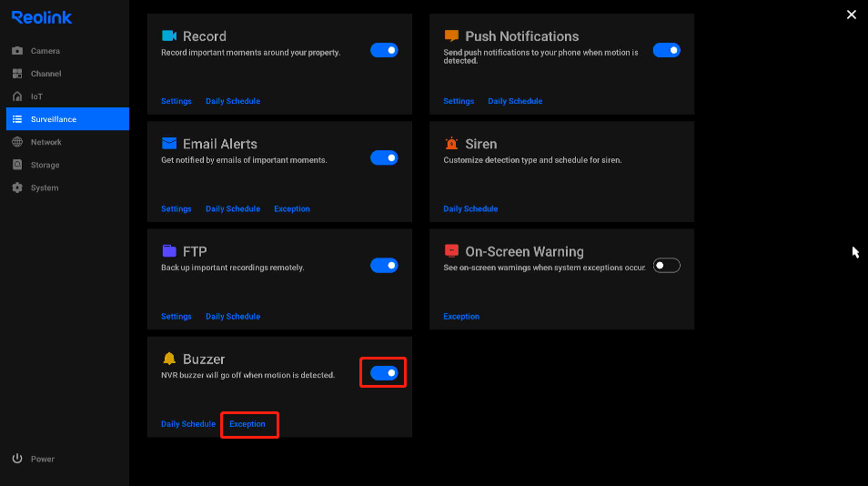The height and width of the screenshot is (486, 868).
Task: Click 'Back up important recordings remotely' text
Action: click(233, 268)
